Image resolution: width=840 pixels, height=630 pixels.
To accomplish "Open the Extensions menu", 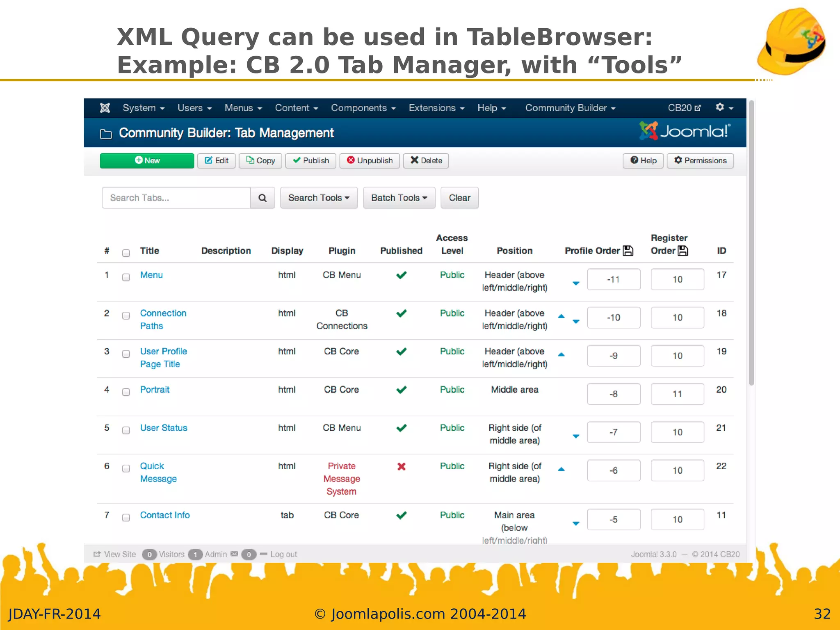I will tap(436, 108).
